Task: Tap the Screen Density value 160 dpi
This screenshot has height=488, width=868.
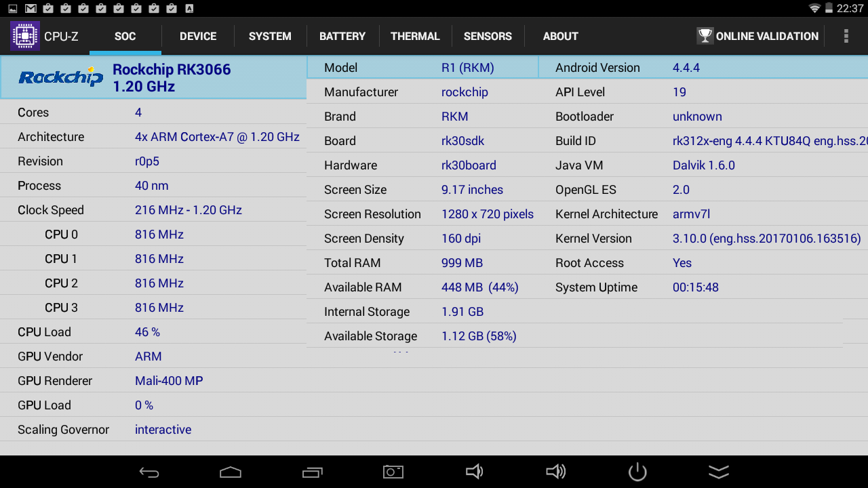Action: pos(461,239)
